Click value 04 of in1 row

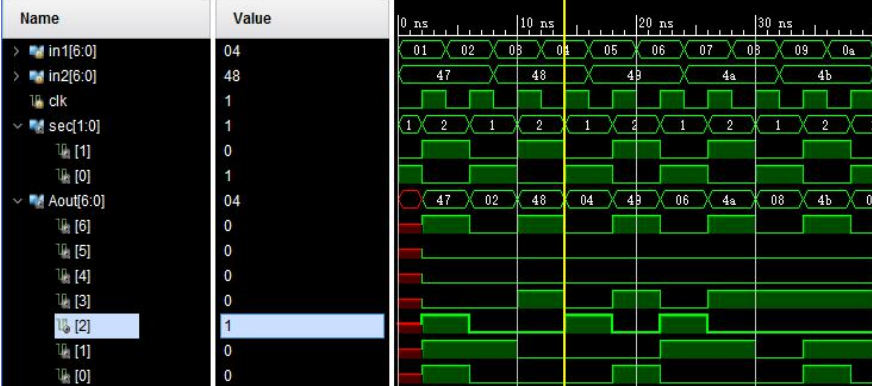(x=231, y=52)
